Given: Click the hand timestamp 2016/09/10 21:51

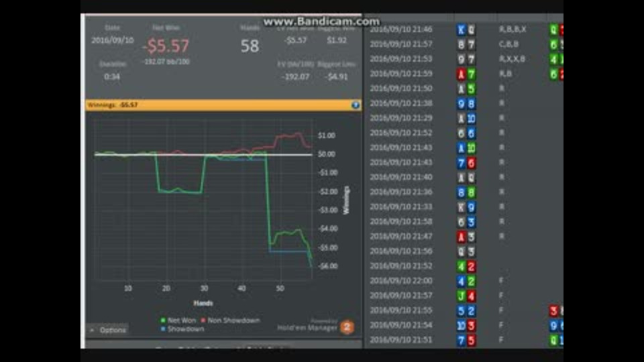Looking at the screenshot, I should [x=401, y=339].
